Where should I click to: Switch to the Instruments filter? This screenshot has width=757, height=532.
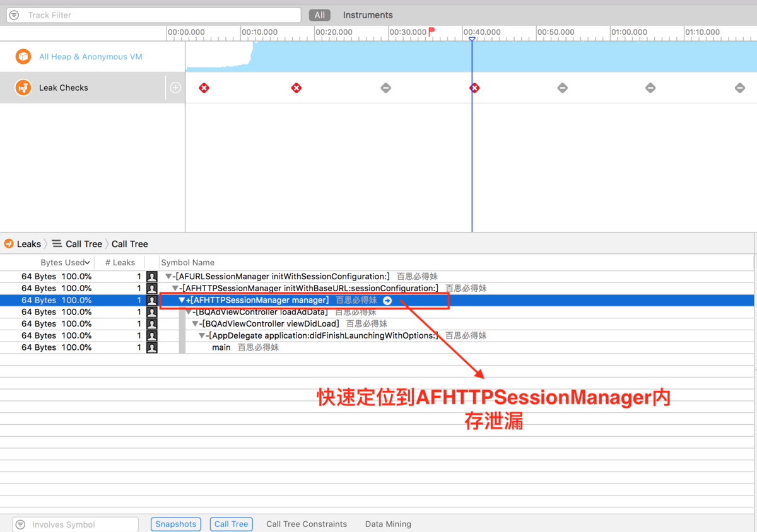point(368,15)
